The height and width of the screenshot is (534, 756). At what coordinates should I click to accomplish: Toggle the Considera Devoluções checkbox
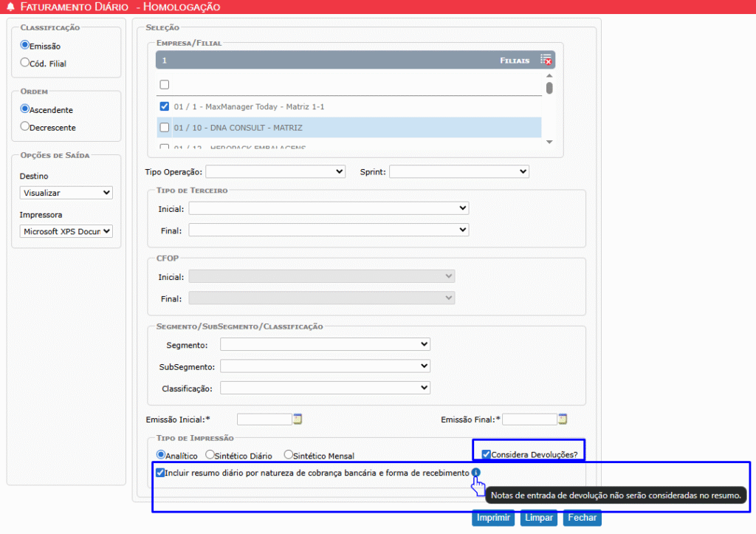[x=486, y=454]
